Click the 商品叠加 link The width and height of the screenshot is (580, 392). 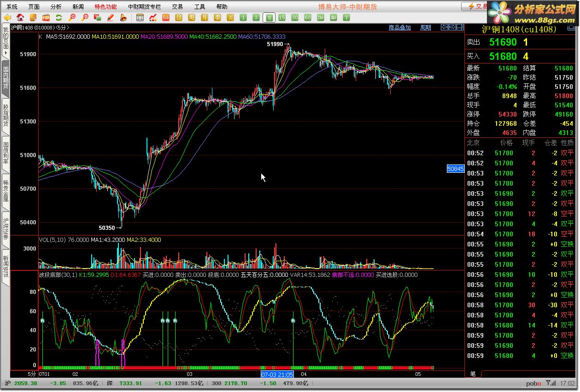(x=399, y=28)
